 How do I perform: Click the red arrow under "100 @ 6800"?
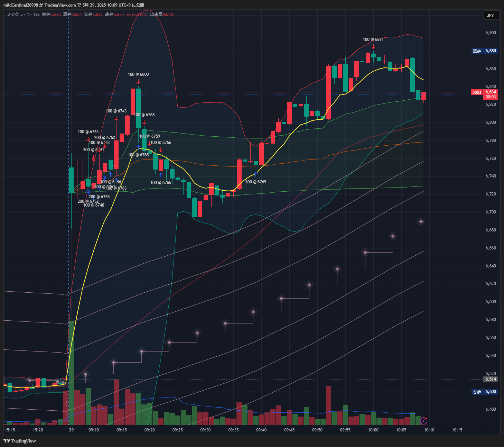click(x=138, y=82)
